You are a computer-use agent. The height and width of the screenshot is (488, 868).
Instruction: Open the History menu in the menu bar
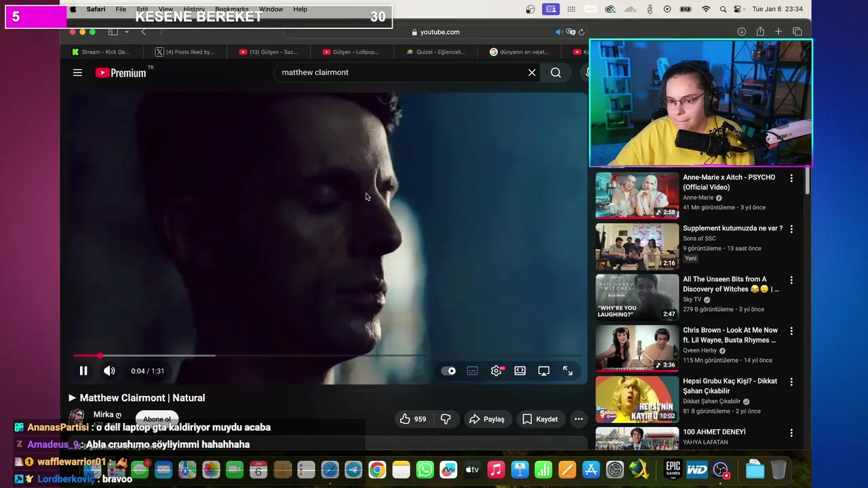click(194, 9)
